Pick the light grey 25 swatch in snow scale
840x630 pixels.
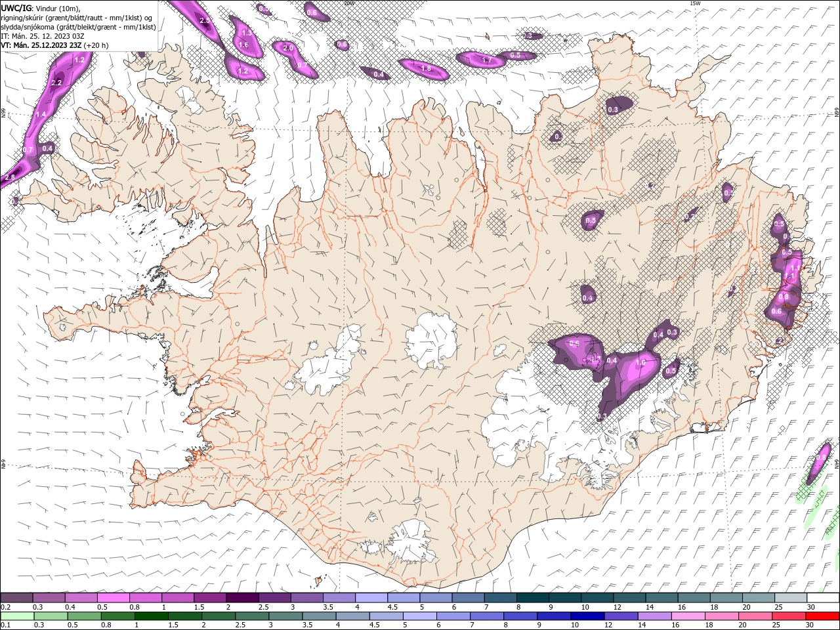click(x=791, y=598)
